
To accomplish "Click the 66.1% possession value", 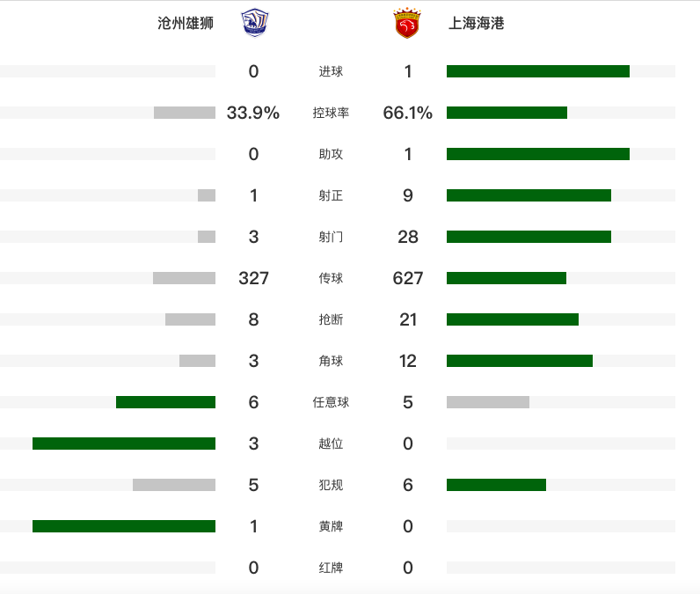I will pos(408,113).
